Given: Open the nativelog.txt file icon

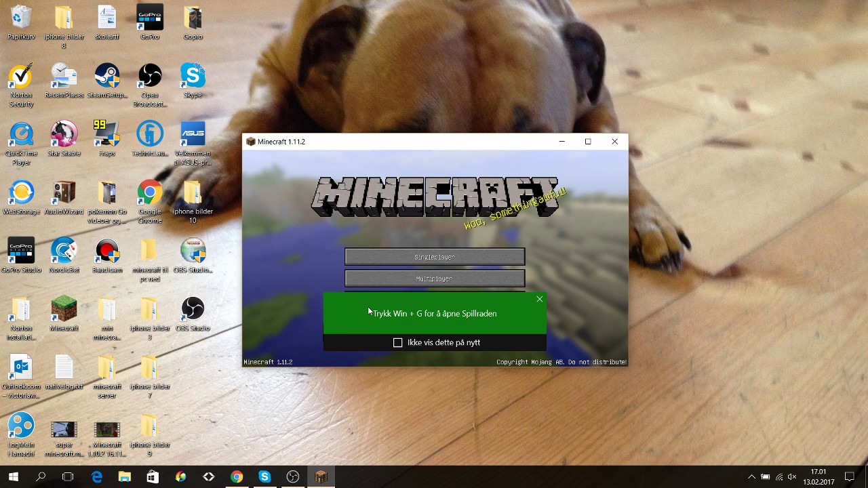Looking at the screenshot, I should point(64,372).
